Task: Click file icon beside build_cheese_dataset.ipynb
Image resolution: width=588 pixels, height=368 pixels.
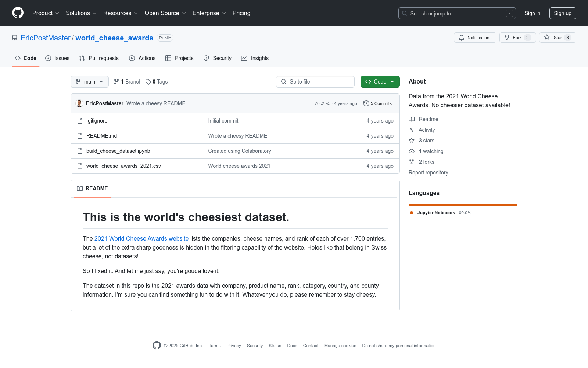Action: click(80, 151)
